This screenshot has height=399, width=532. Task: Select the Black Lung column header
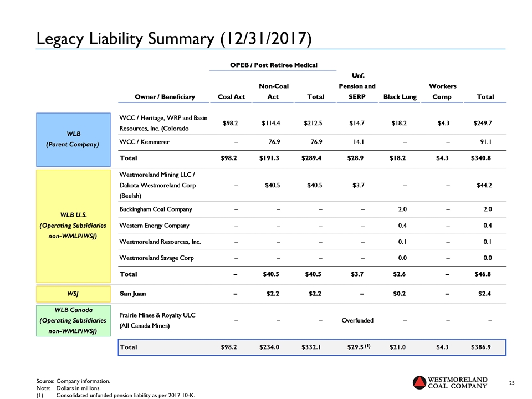[x=400, y=97]
